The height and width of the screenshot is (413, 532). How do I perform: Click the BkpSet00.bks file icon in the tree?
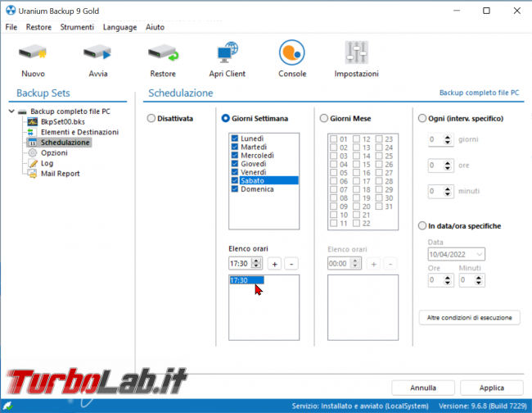point(33,121)
